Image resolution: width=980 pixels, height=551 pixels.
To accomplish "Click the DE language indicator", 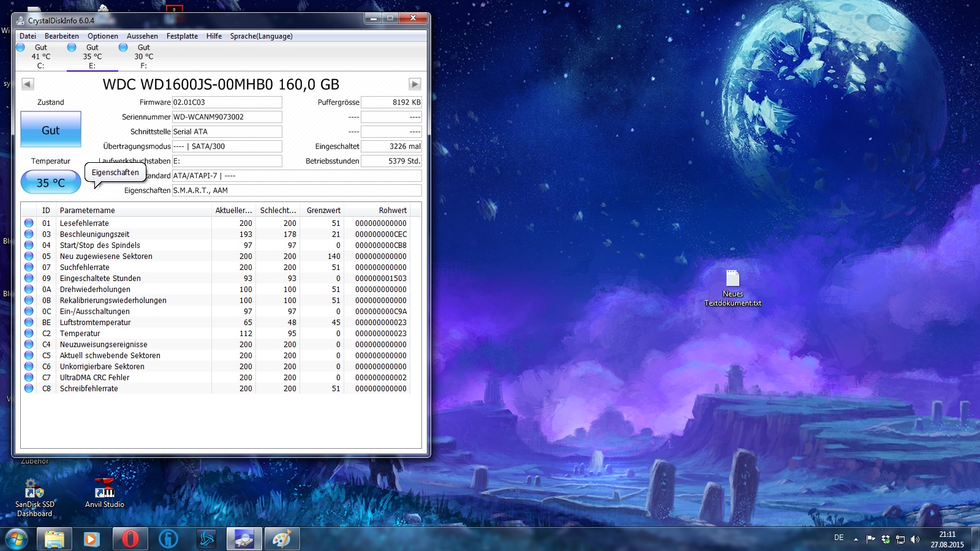I will point(839,538).
